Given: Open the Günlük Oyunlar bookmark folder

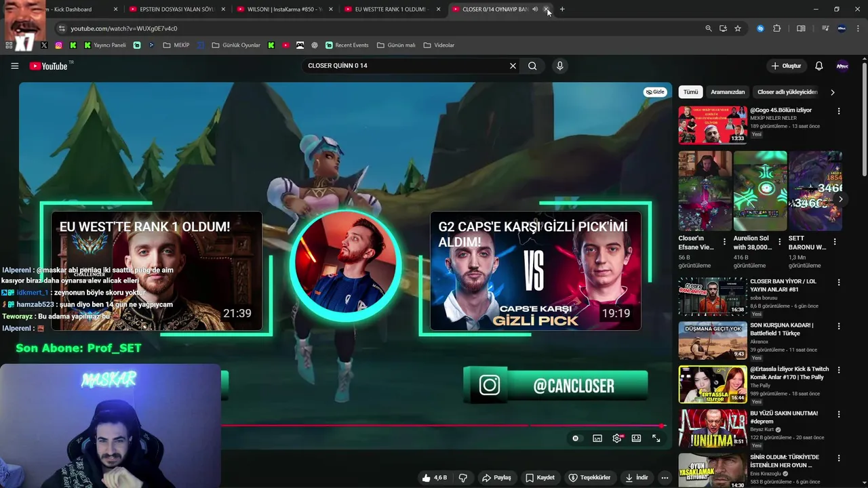Looking at the screenshot, I should 236,45.
